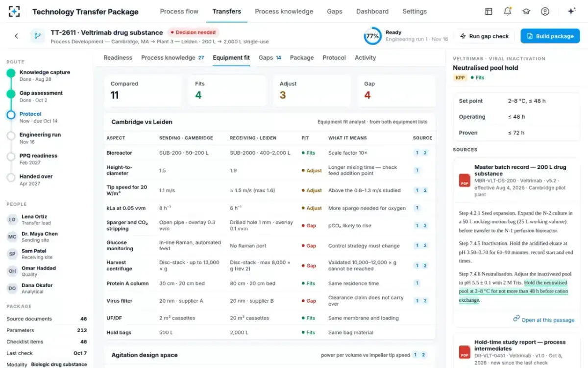
Task: Click the PDF icon for Master batch record
Action: (x=465, y=180)
